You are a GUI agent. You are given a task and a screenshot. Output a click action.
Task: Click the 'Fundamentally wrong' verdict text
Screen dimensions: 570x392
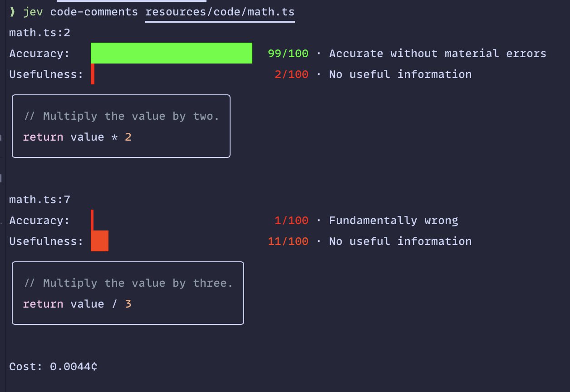[393, 220]
